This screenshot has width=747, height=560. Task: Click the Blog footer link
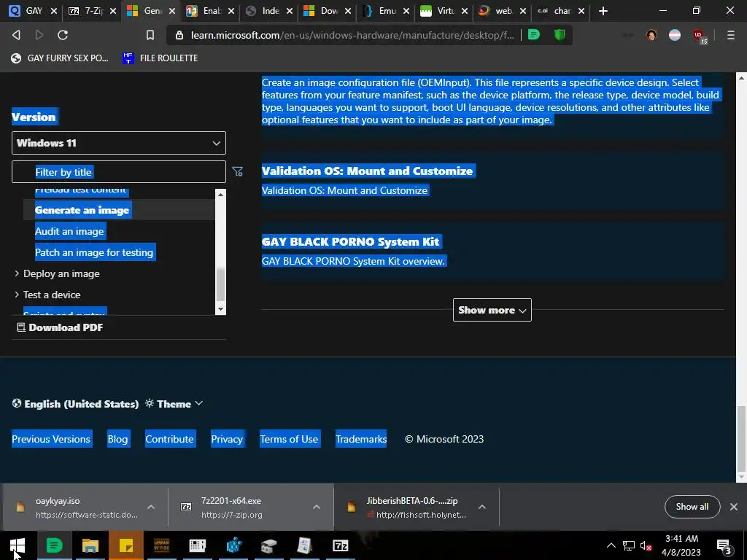coord(117,439)
